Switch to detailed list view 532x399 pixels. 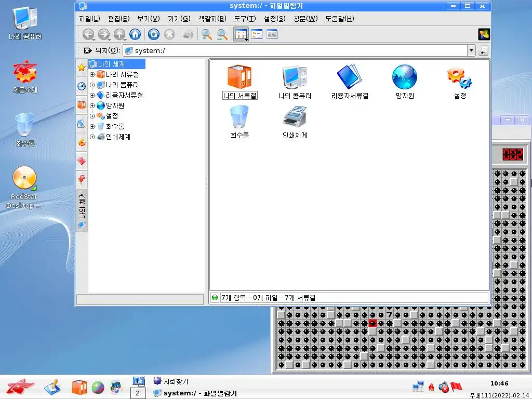(x=257, y=34)
